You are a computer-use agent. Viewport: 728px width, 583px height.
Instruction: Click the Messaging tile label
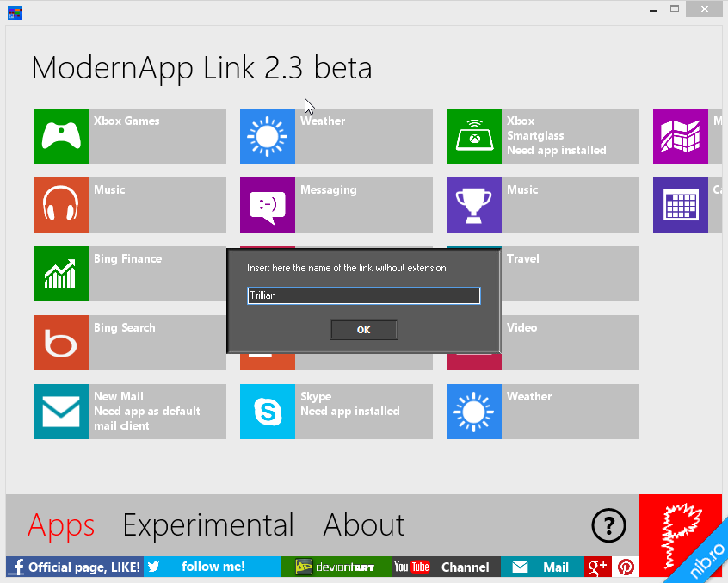328,190
